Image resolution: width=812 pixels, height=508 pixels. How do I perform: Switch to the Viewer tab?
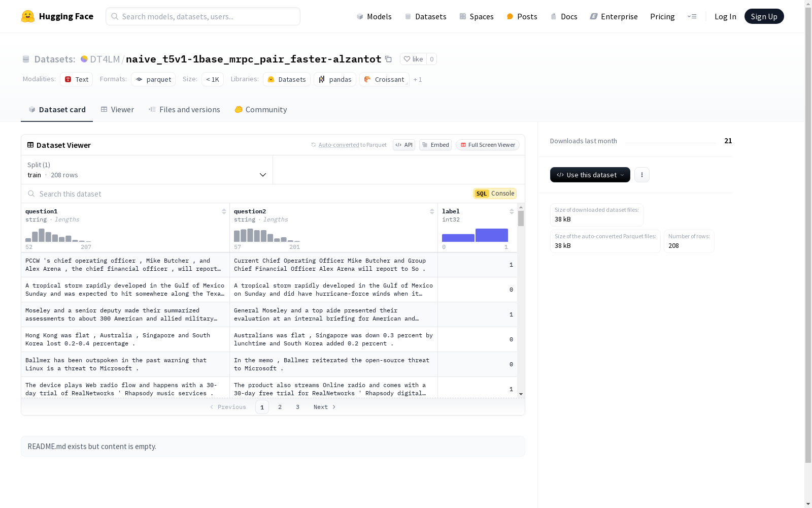[x=117, y=110]
